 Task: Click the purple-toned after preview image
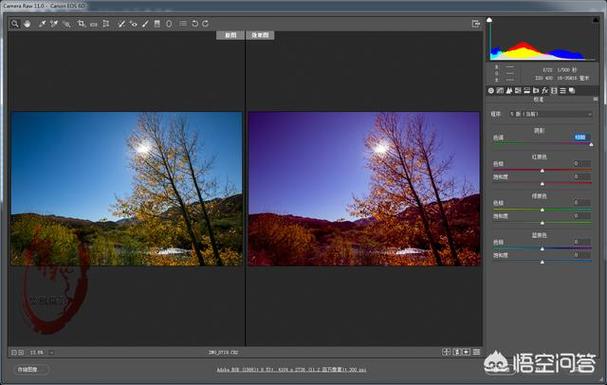(364, 189)
